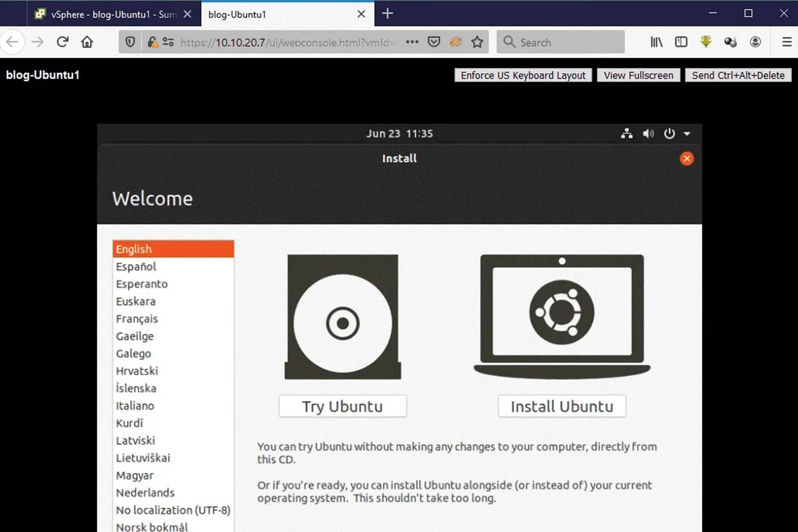
Task: Open the Firefox hamburger menu
Action: (x=786, y=42)
